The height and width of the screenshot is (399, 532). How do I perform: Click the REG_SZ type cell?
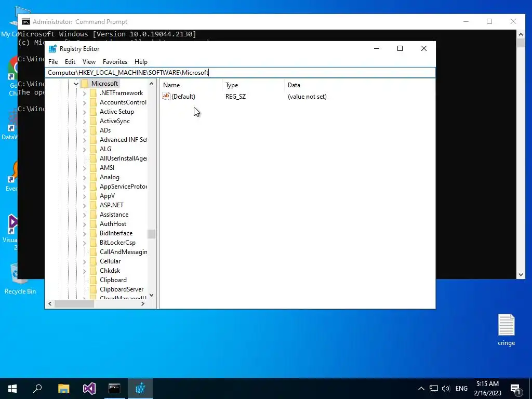click(235, 97)
